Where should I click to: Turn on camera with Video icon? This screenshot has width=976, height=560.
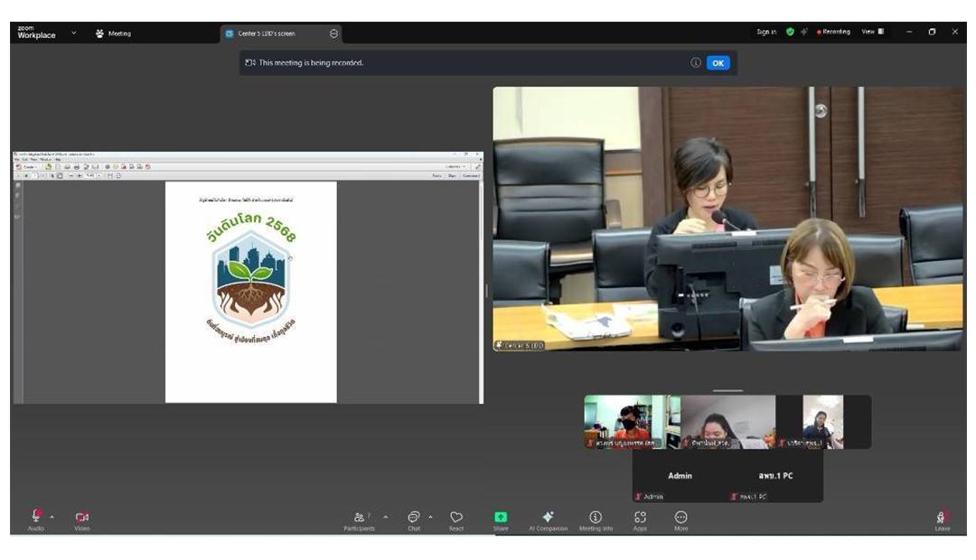pos(82,517)
